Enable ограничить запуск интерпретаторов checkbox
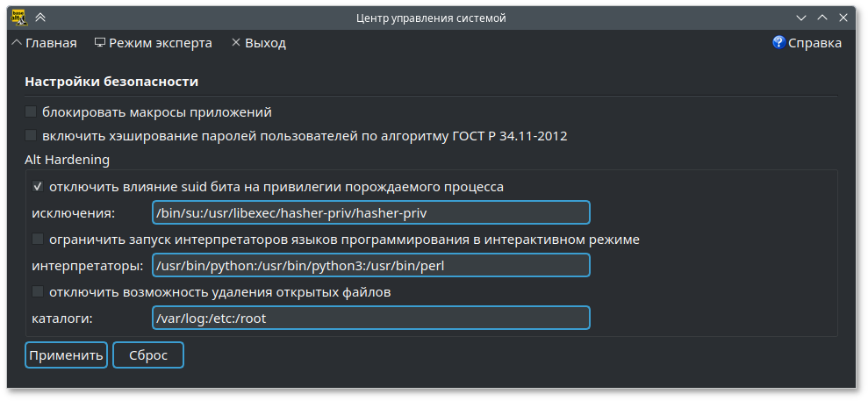Viewport: 868px width, 401px height. coord(38,239)
